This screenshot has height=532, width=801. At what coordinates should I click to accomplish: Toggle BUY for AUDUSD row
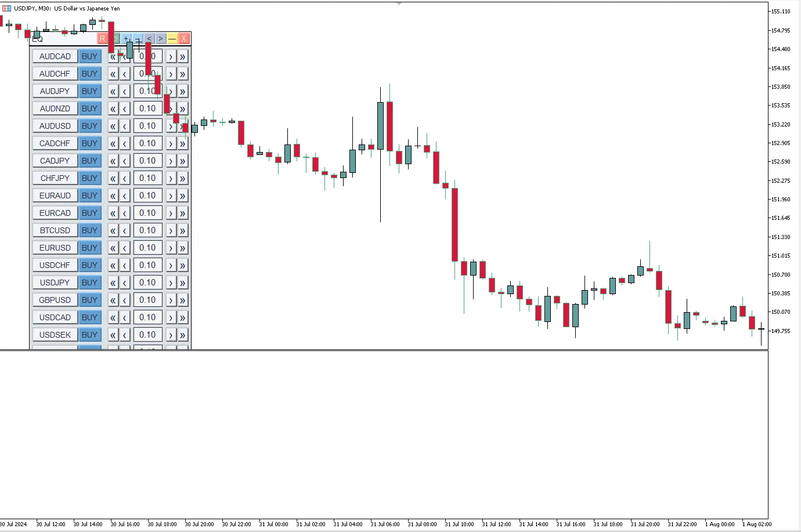pos(89,126)
